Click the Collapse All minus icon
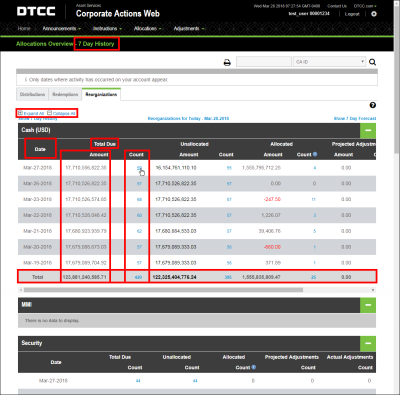Image resolution: width=400 pixels, height=395 pixels. (x=49, y=113)
